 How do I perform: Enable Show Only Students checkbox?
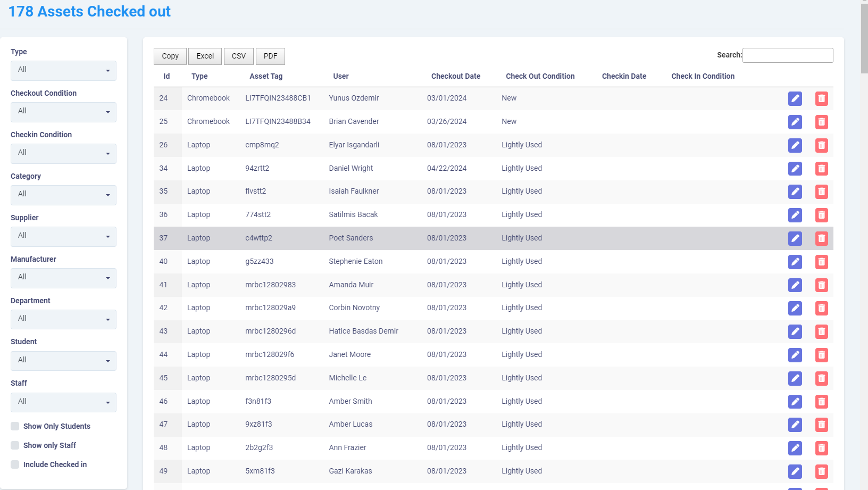click(15, 426)
